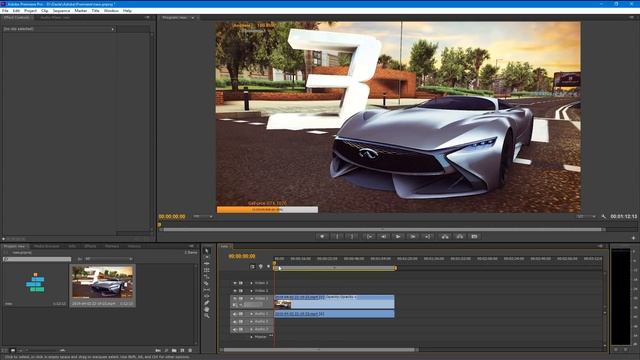This screenshot has height=360, width=640.
Task: Click Go to In point button
Action: [x=370, y=236]
